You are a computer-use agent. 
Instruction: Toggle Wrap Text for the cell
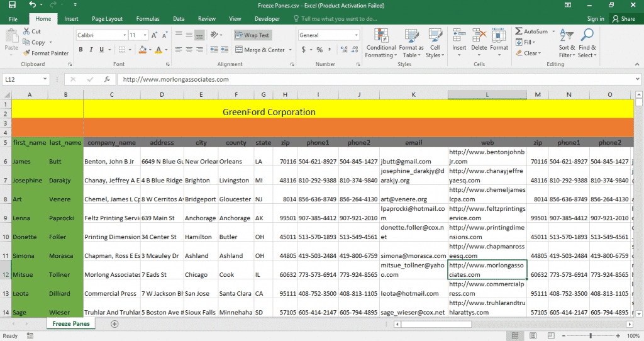(252, 35)
